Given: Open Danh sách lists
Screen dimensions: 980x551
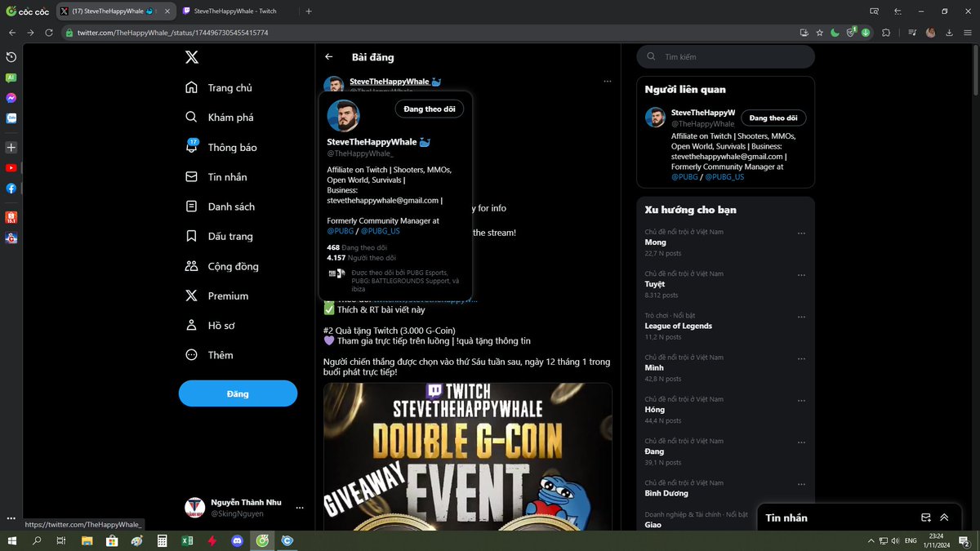Looking at the screenshot, I should tap(220, 207).
